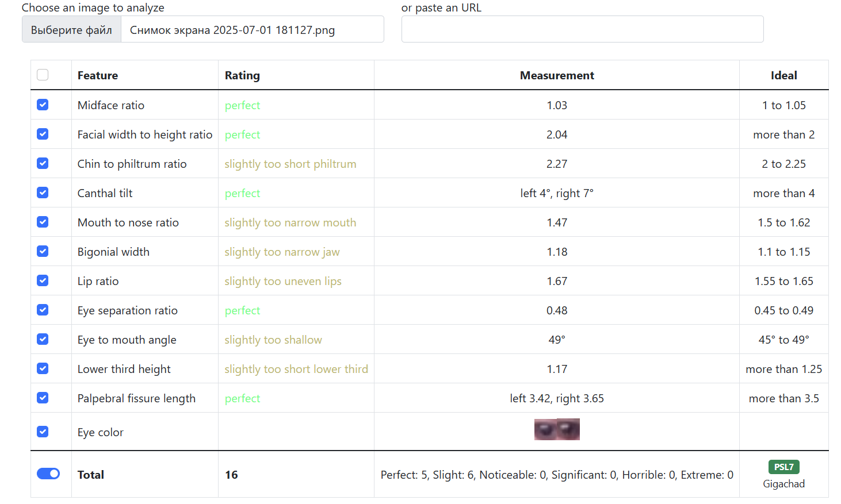Click the Выберите файл file button
This screenshot has width=841, height=504.
tap(71, 30)
